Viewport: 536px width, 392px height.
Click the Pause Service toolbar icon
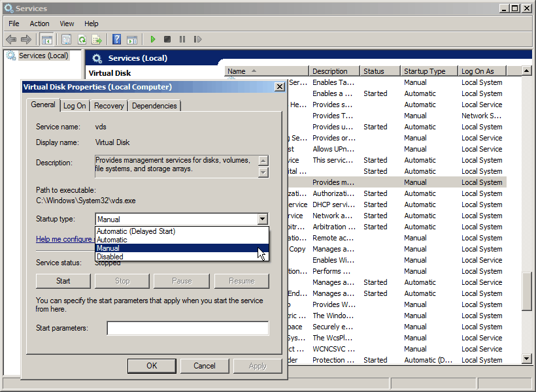[182, 39]
